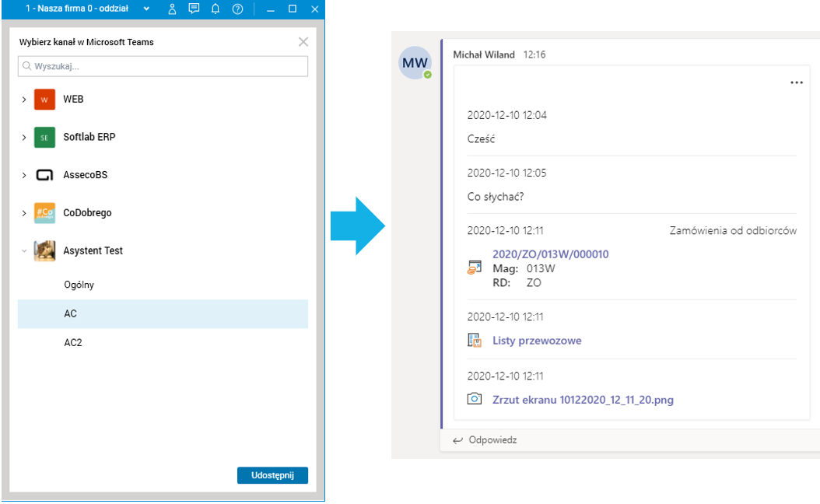The image size is (820, 504).
Task: Expand the Softlab ERP team
Action: (x=24, y=137)
